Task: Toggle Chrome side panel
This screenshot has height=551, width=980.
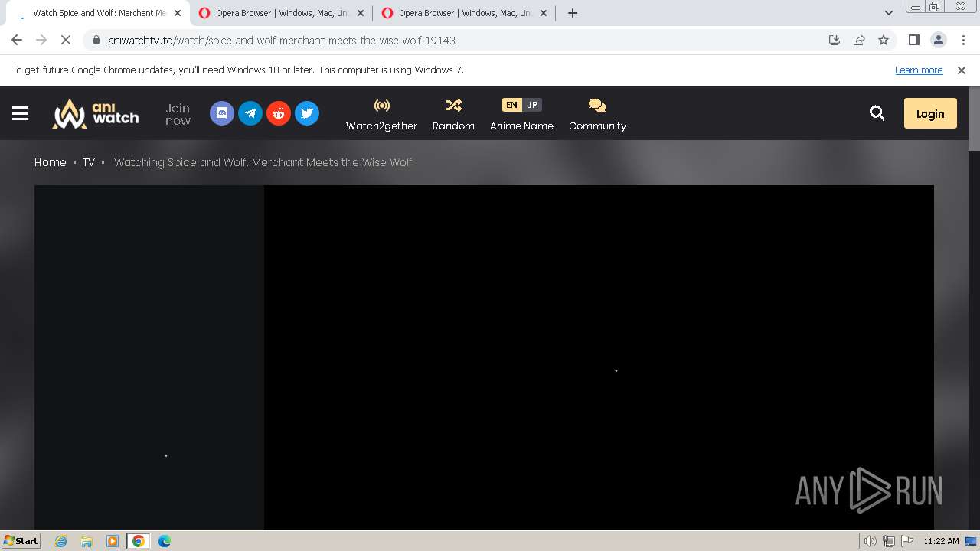Action: click(913, 40)
